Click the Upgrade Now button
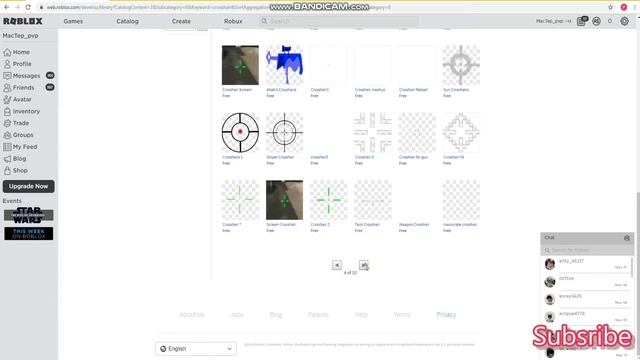Screen dimensions: 640x360 (29, 187)
